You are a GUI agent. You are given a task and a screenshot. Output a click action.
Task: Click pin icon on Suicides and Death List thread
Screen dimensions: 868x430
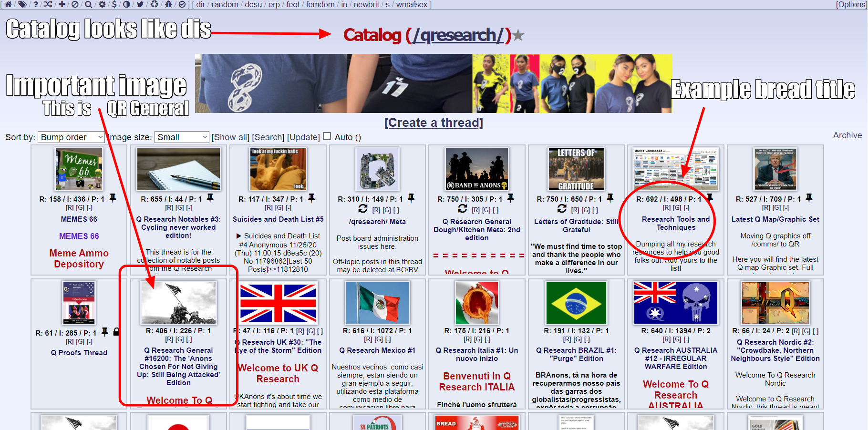[311, 198]
